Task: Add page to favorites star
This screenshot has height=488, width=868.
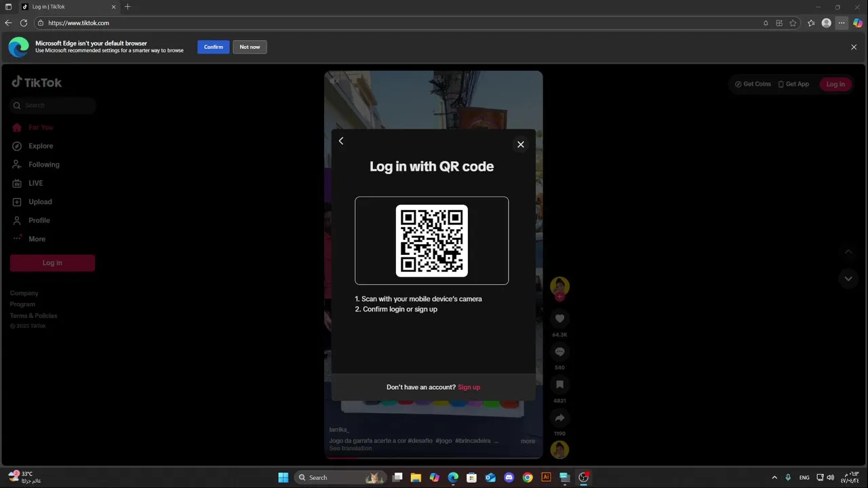Action: pos(793,23)
